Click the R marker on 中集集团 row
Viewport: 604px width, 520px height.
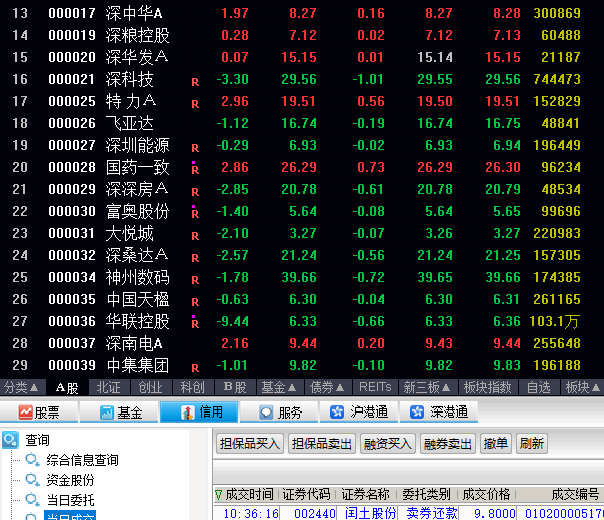tap(195, 368)
